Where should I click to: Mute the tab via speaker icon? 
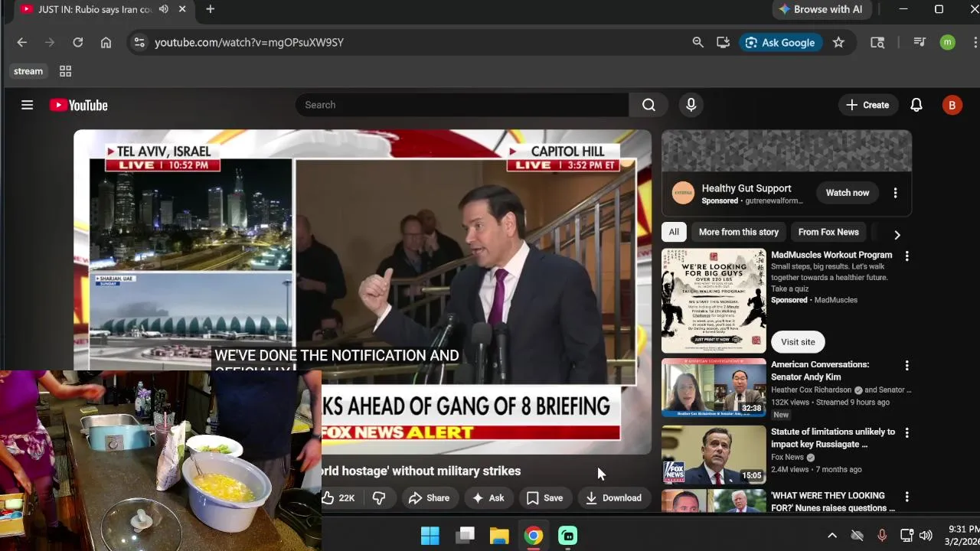click(x=164, y=9)
